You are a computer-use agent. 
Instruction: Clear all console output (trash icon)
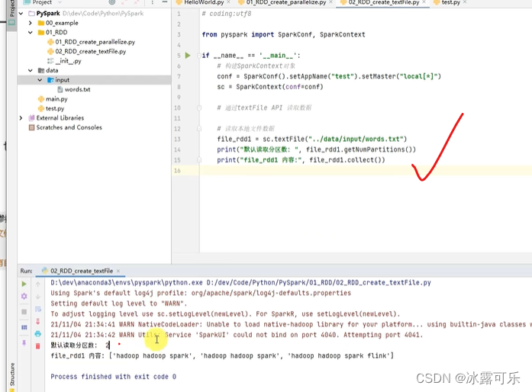[37, 346]
